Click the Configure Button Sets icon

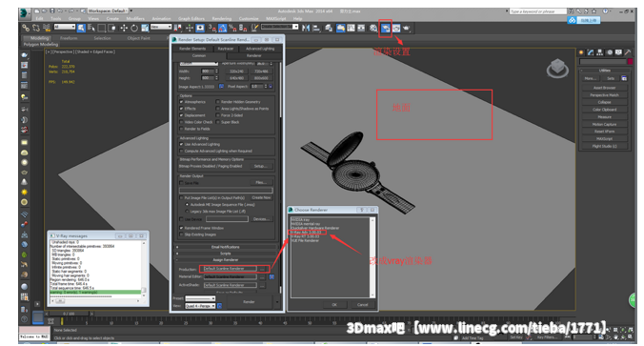pyautogui.click(x=624, y=78)
